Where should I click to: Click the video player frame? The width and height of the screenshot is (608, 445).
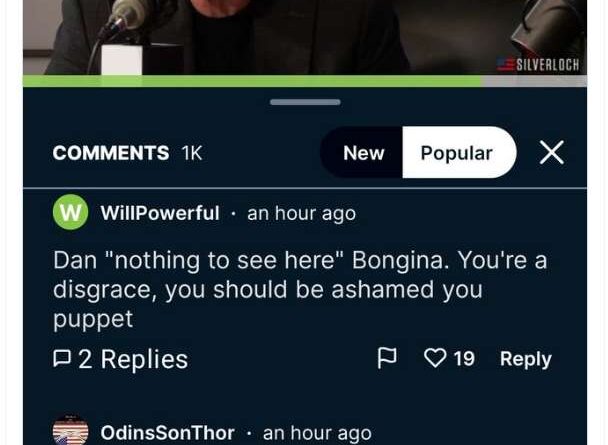click(305, 38)
